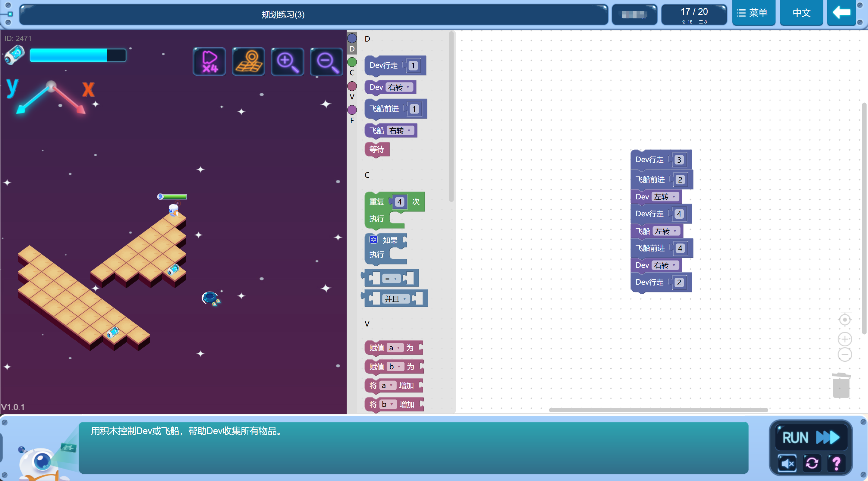Select the green C category circle
868x481 pixels.
[x=352, y=62]
